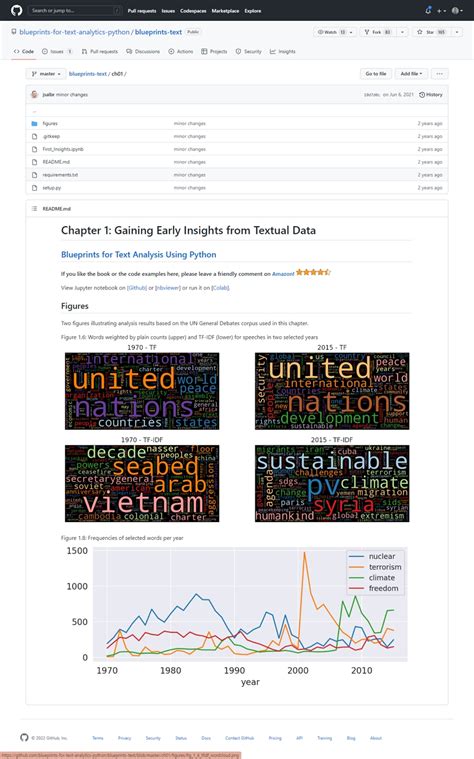Focus the Search or jump to field
The image size is (474, 759).
tap(75, 10)
